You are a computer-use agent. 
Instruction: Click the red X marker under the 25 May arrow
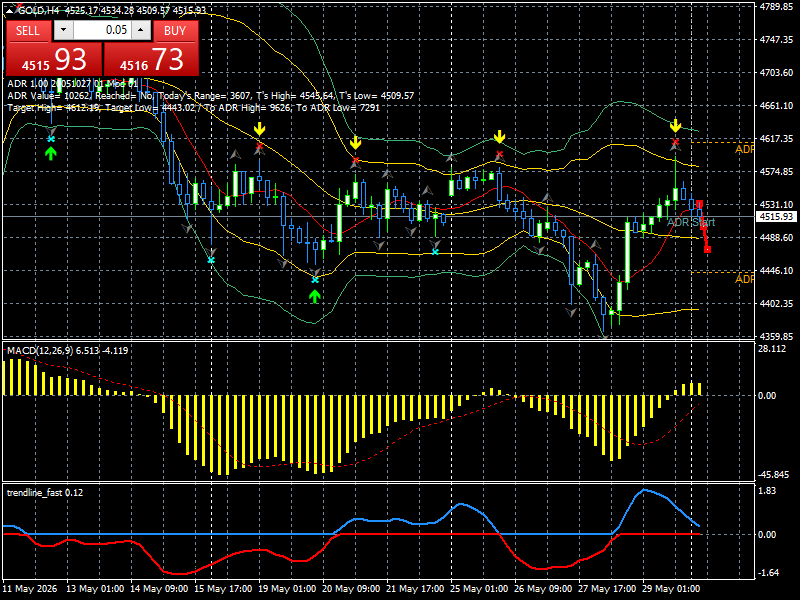coord(499,154)
